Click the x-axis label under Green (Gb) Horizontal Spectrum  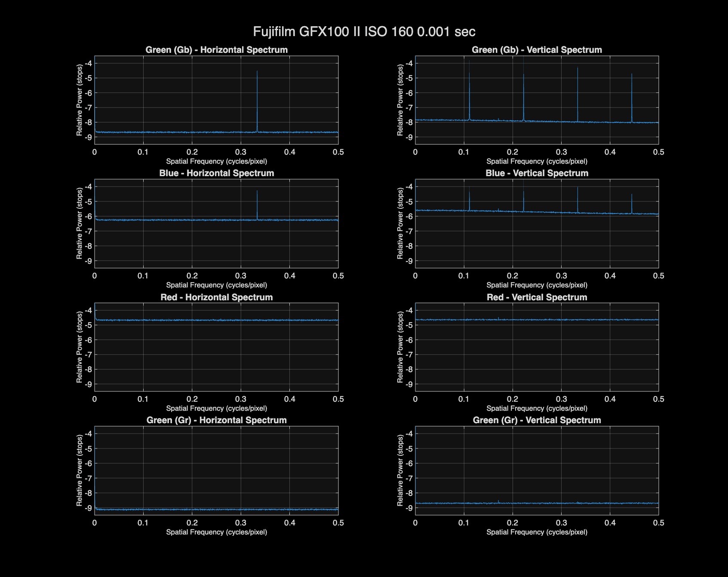point(216,162)
